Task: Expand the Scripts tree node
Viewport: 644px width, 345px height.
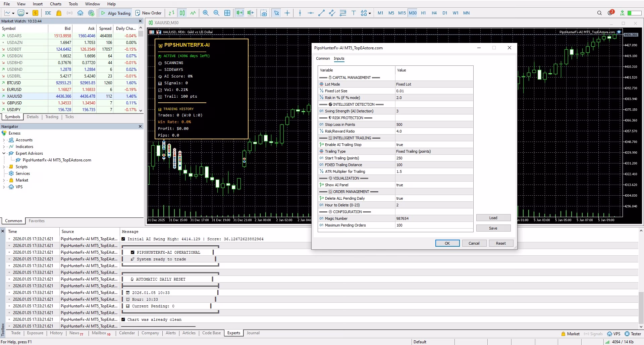Action: pyautogui.click(x=4, y=167)
